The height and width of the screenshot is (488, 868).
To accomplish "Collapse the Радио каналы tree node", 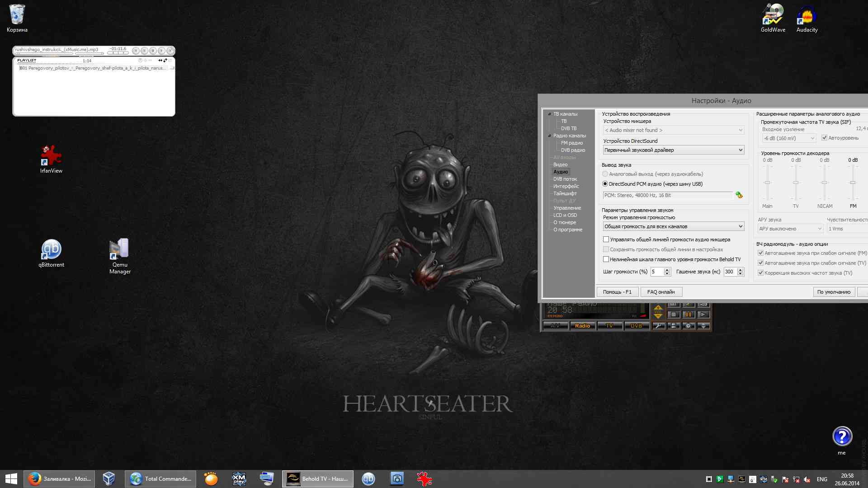I will 550,136.
